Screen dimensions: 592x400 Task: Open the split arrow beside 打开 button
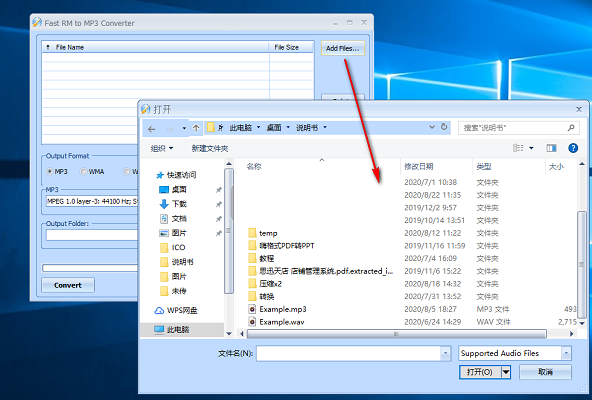(x=506, y=372)
